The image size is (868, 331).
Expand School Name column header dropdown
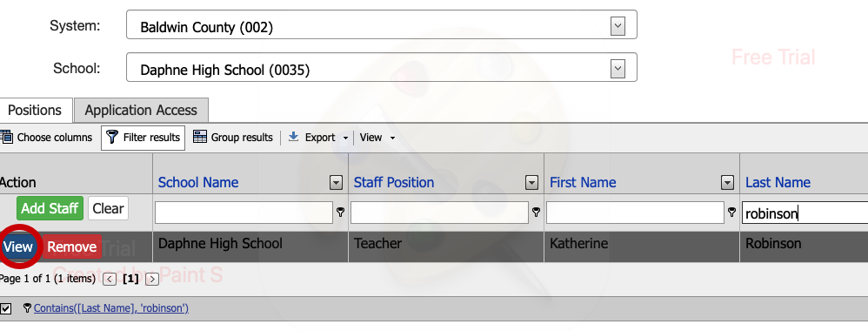(336, 182)
